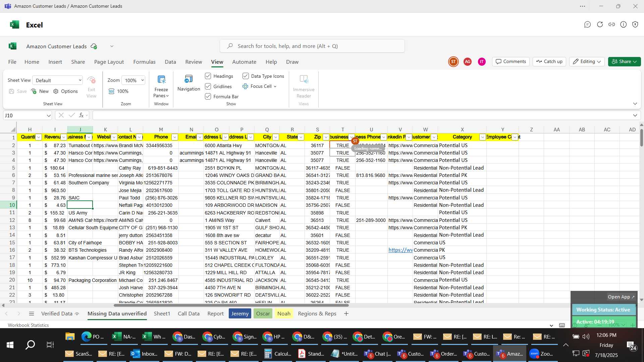
Task: Expand the formula bar chevron
Action: click(635, 115)
